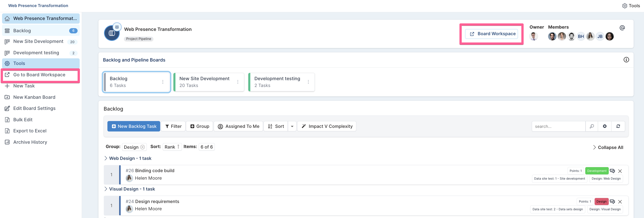The width and height of the screenshot is (644, 218).
Task: Open Impact V Complexity view
Action: coord(327,126)
